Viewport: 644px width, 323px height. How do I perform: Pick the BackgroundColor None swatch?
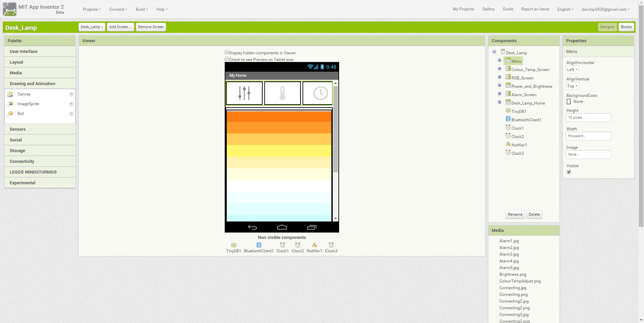[569, 102]
